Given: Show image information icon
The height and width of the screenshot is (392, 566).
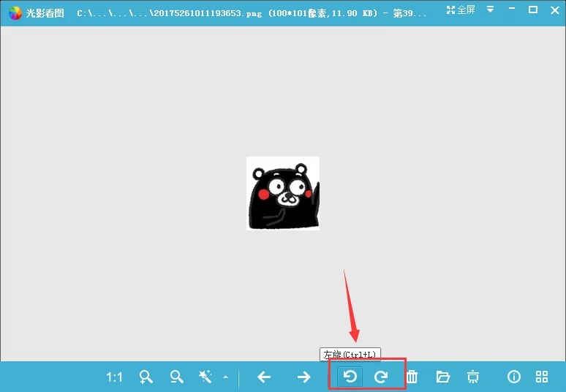Looking at the screenshot, I should coord(513,377).
